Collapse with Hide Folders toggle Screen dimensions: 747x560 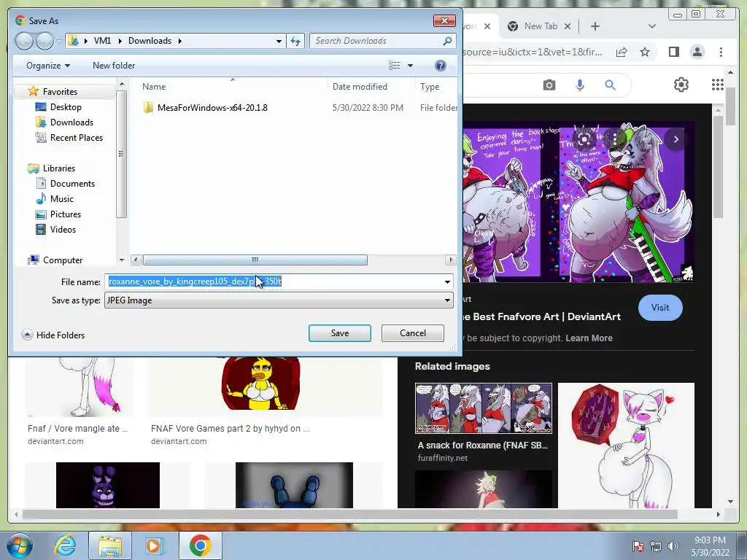(x=53, y=335)
